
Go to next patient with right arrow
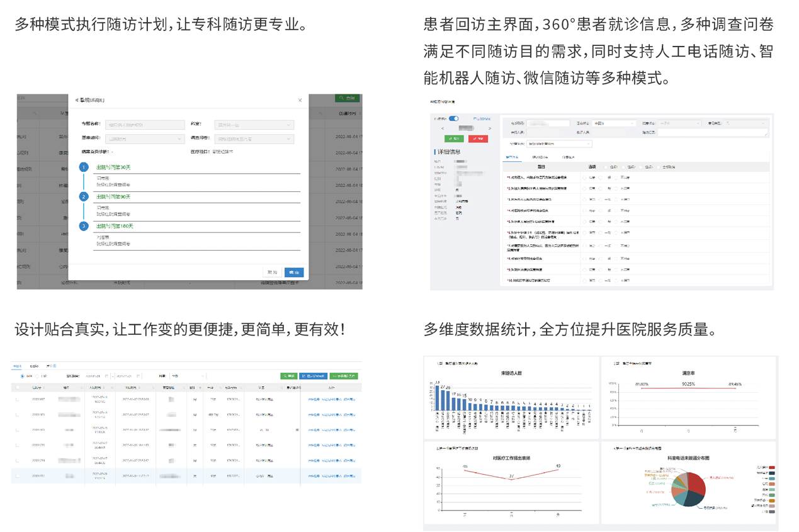point(489,128)
